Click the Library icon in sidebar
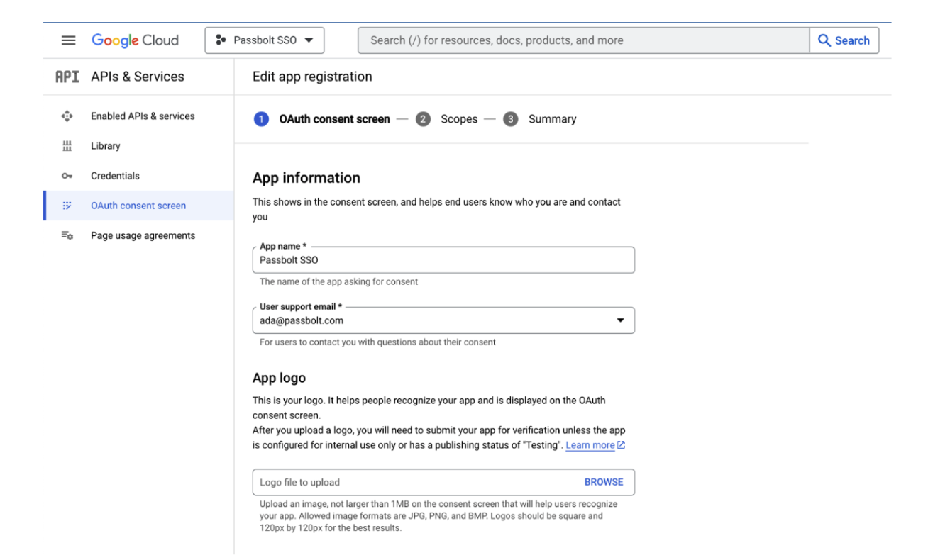950x560 pixels. pyautogui.click(x=67, y=146)
